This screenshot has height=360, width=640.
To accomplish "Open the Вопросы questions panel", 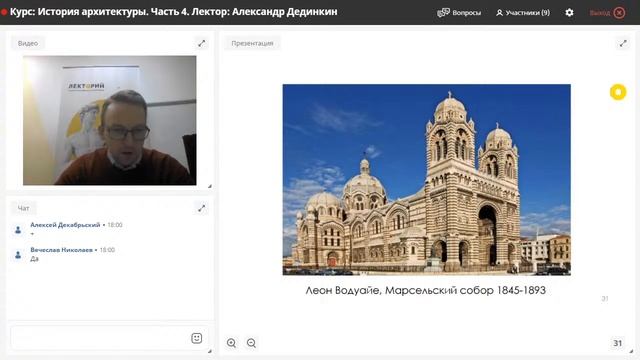I will click(x=459, y=13).
